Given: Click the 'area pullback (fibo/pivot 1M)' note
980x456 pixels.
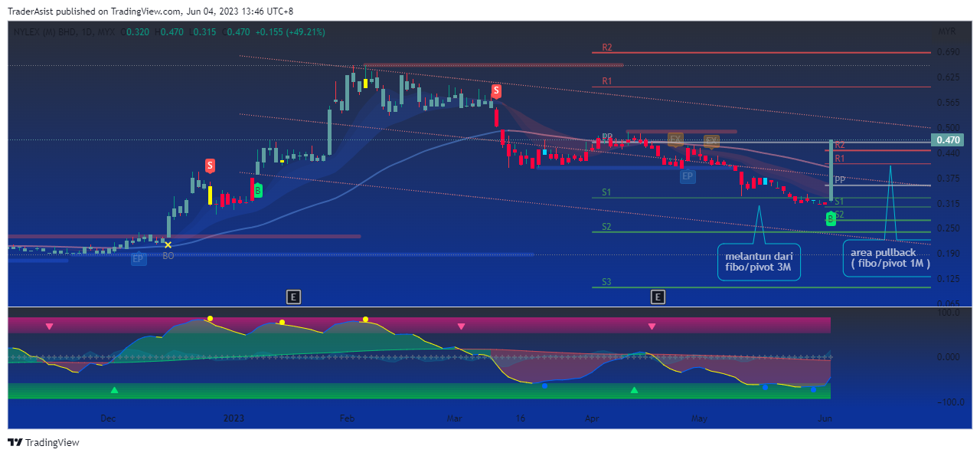Looking at the screenshot, I should pos(889,258).
